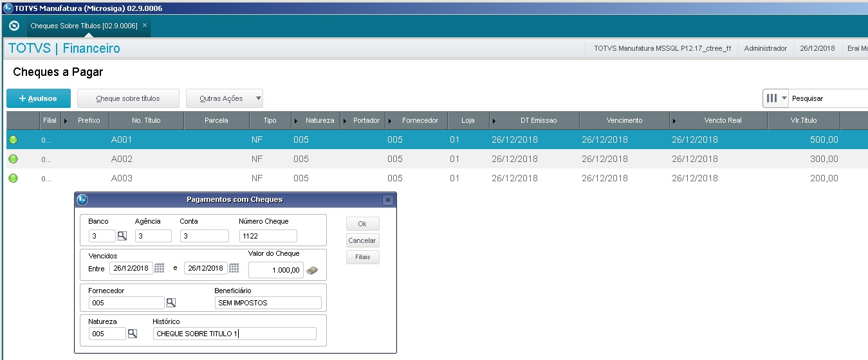Click the green status icon of row A001
Image resolution: width=868 pixels, height=360 pixels.
pyautogui.click(x=13, y=139)
